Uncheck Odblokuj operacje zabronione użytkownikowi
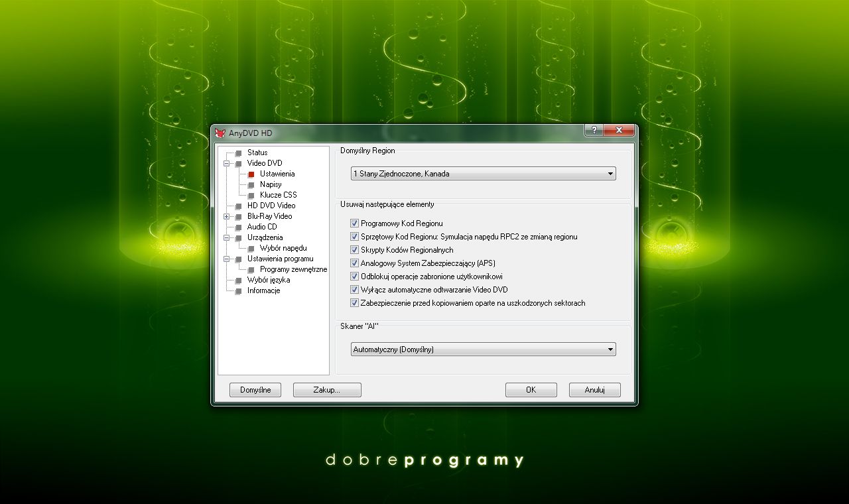 pos(355,277)
